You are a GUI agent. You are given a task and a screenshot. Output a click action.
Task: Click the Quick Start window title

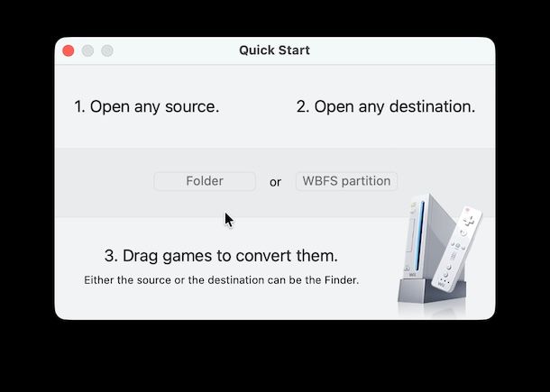coord(274,50)
